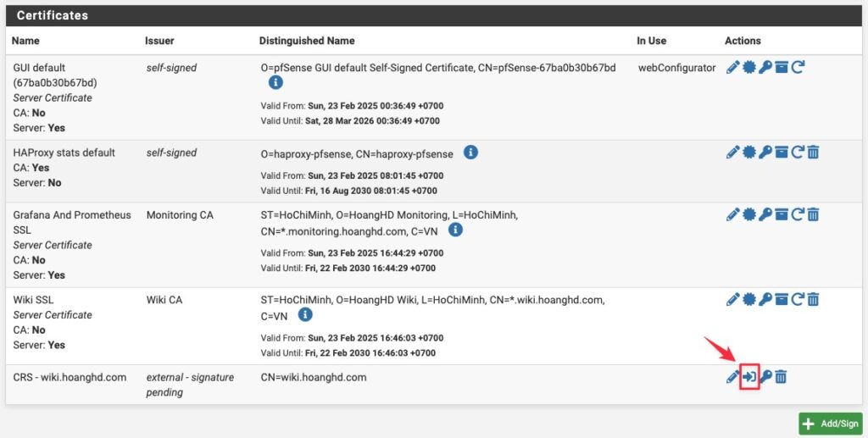Show info for haproxy-pfsense distinguished name
Viewport: 868px width, 438px height.
(x=470, y=152)
